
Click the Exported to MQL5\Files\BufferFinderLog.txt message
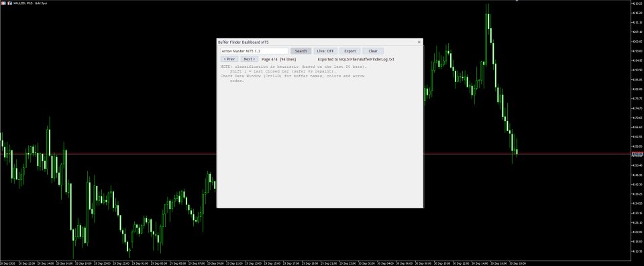(356, 59)
